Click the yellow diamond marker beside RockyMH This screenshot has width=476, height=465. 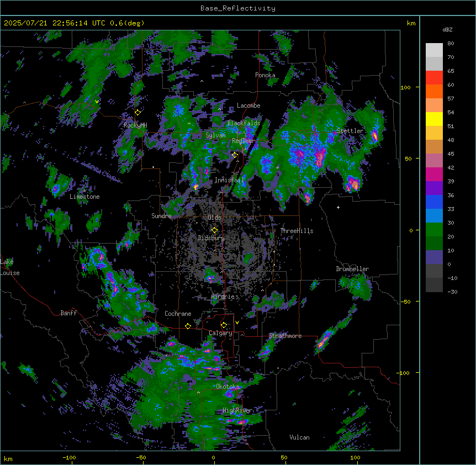(138, 112)
